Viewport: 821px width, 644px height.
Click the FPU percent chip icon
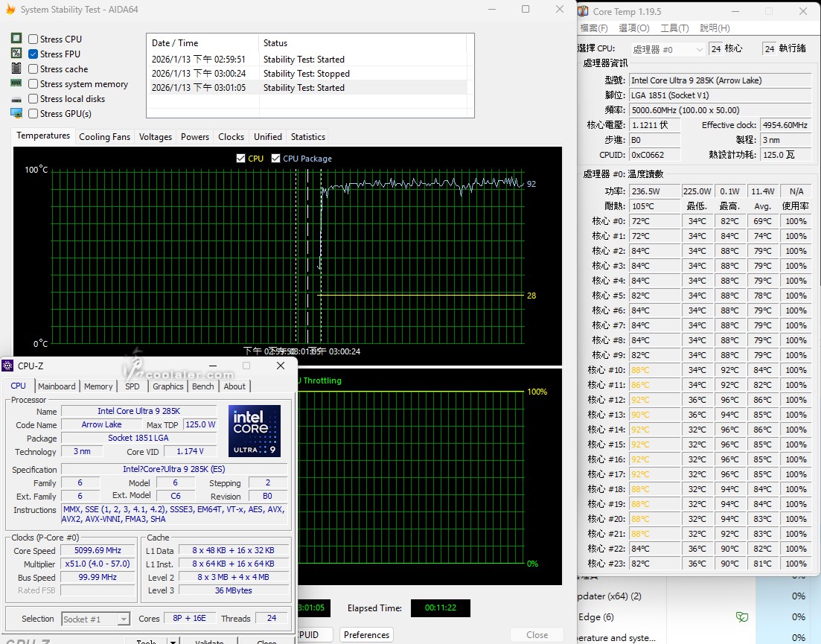click(16, 54)
